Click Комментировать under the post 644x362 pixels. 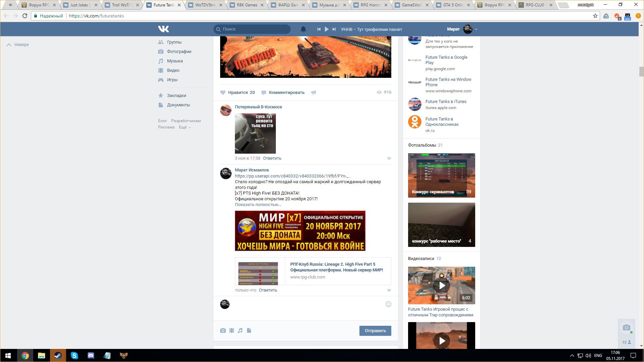pos(283,93)
